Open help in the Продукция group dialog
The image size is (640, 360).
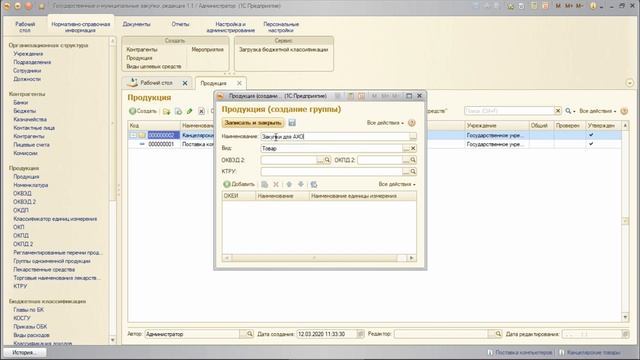(412, 123)
